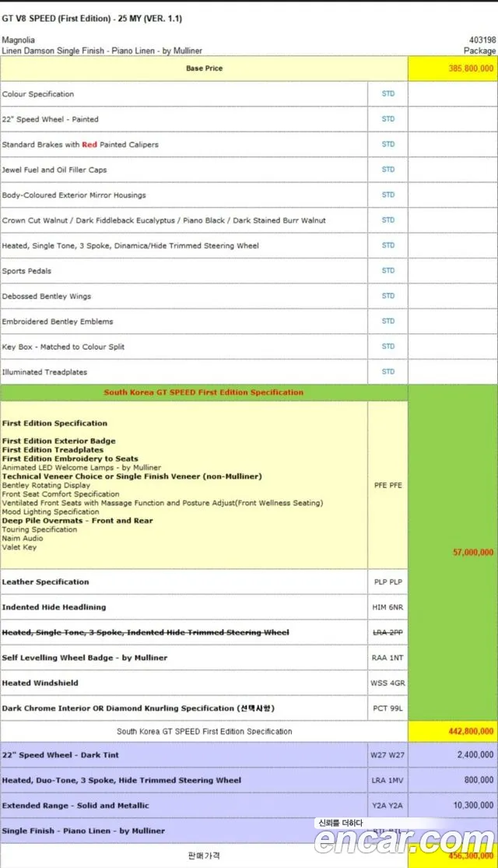The image size is (498, 868).
Task: Click the 2,400,000 price
Action: pyautogui.click(x=475, y=754)
